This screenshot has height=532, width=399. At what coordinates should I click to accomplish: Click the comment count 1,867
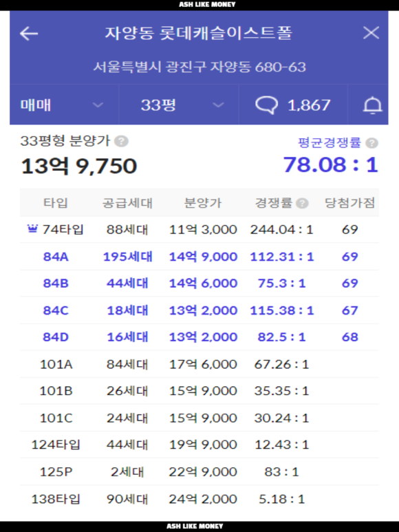tap(309, 105)
